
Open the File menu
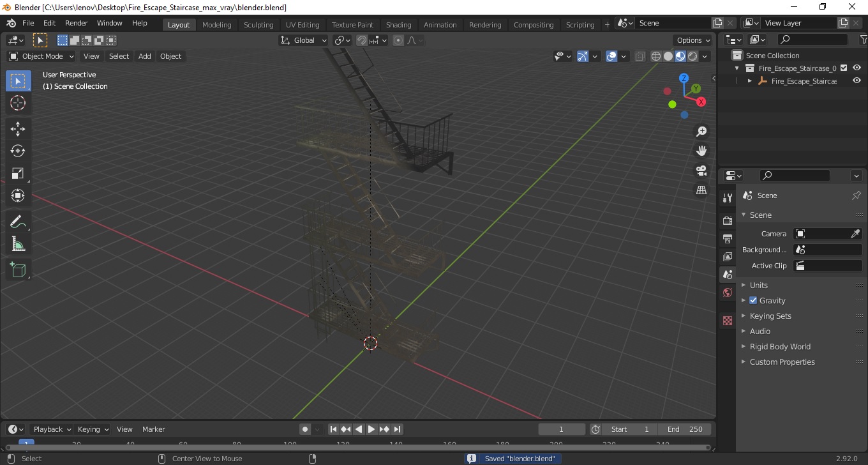[28, 23]
